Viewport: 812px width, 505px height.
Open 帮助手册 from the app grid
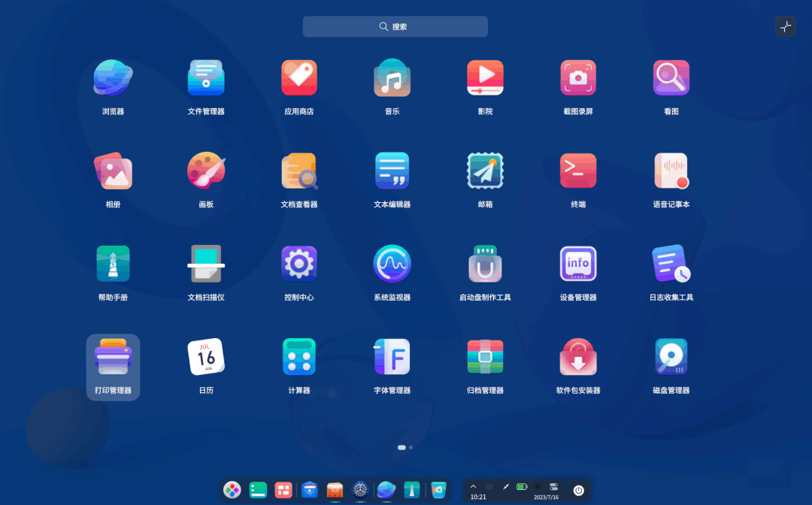click(x=113, y=264)
